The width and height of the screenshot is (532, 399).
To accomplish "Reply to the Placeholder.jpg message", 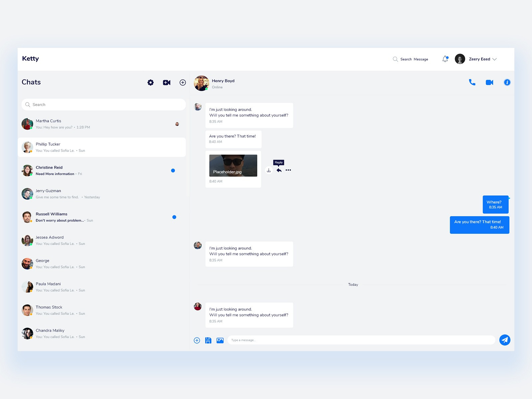I will [x=279, y=170].
